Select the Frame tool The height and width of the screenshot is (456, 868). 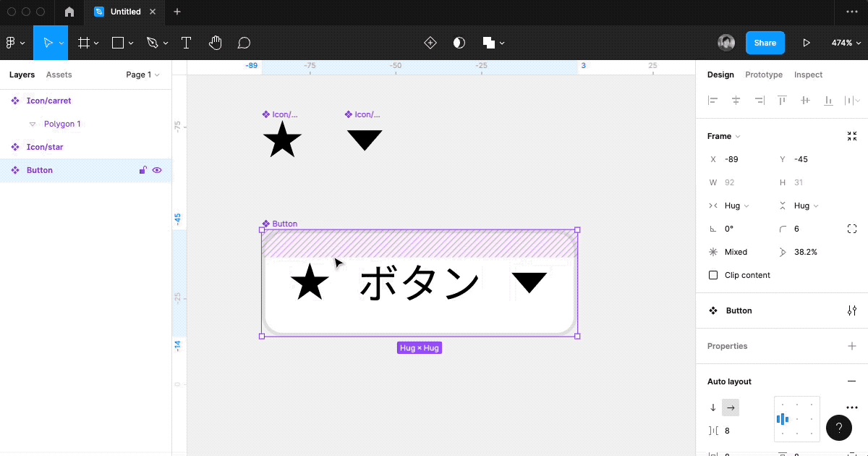[x=85, y=42]
